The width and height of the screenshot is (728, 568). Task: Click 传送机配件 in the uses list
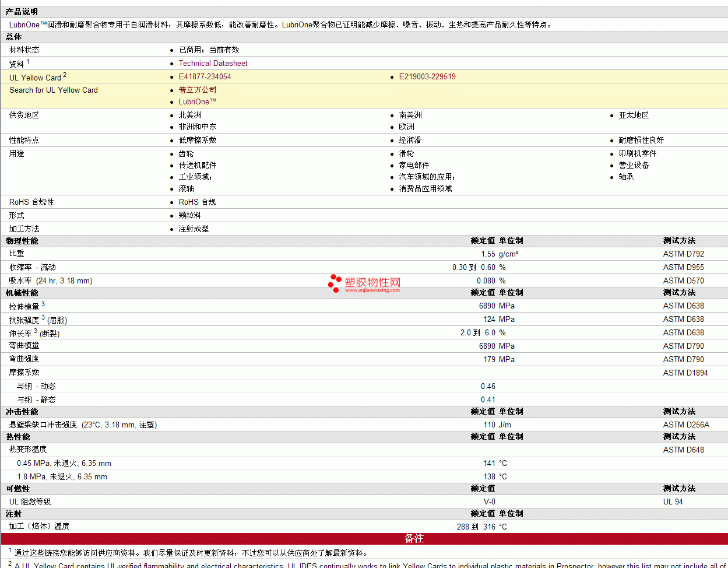pyautogui.click(x=198, y=165)
